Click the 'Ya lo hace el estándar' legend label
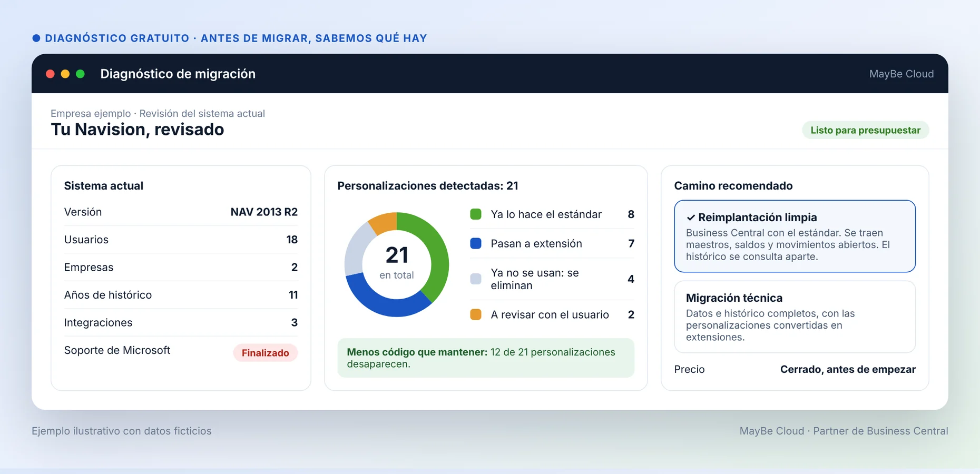 tap(546, 214)
